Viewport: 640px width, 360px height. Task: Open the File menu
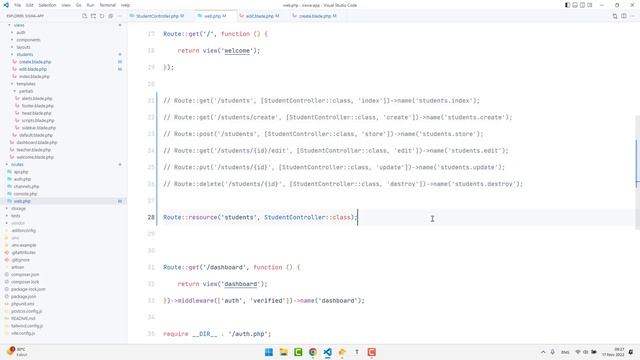(18, 5)
